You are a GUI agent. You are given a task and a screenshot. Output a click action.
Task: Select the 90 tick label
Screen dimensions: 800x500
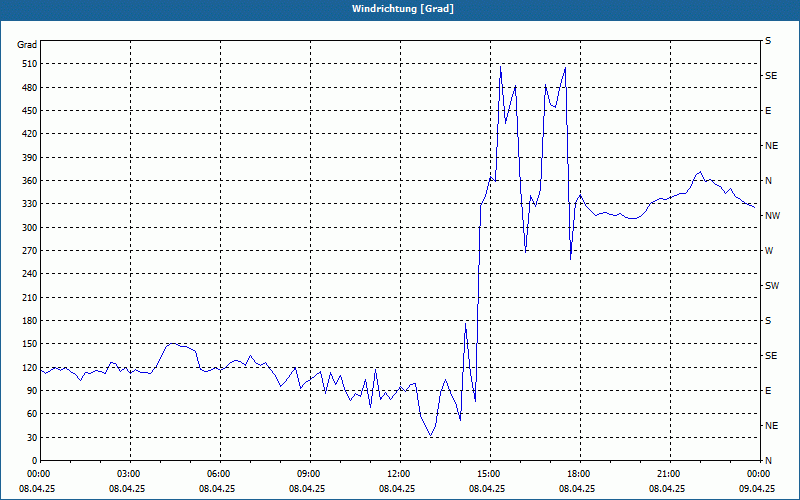pyautogui.click(x=31, y=390)
